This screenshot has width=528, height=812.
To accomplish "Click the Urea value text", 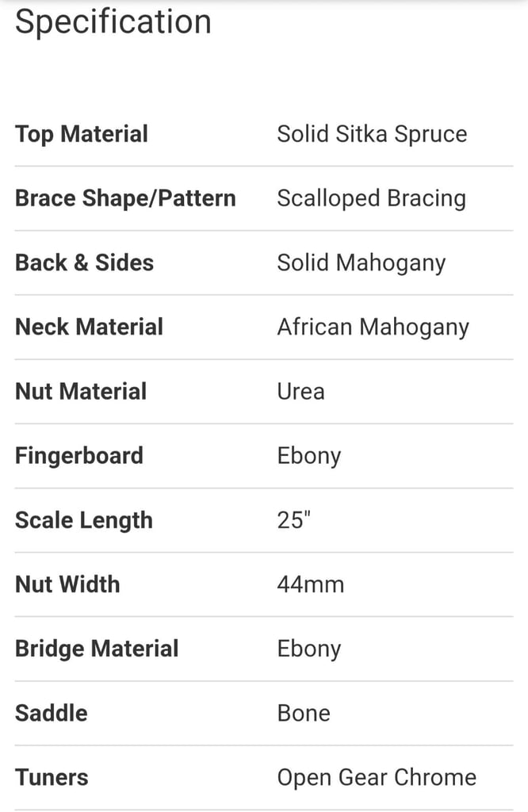I will 300,392.
